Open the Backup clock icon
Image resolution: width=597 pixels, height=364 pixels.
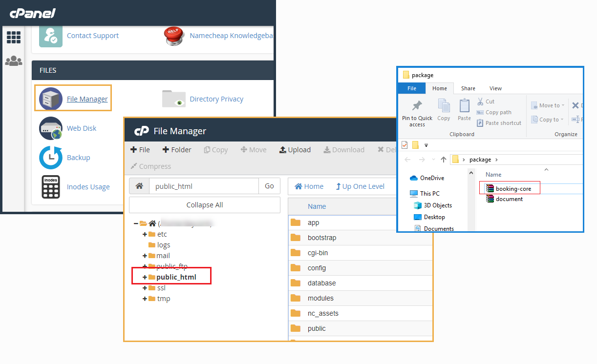51,158
